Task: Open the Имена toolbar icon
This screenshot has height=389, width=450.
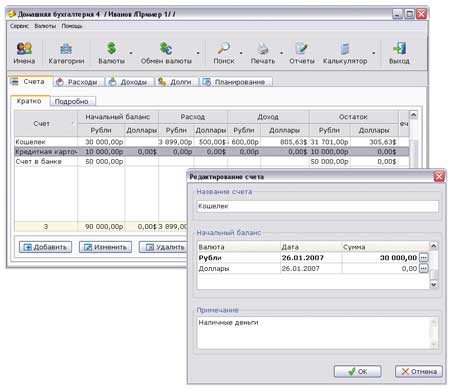Action: coord(24,53)
